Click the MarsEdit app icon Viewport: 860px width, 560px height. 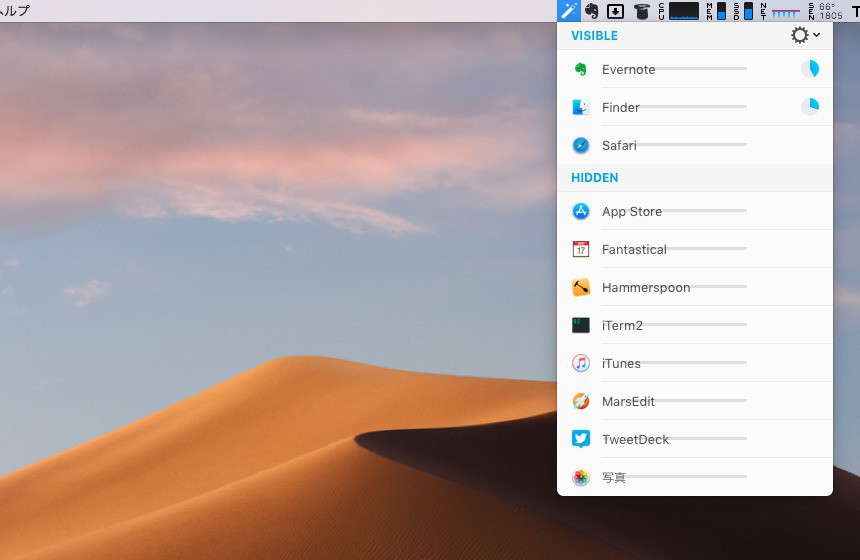click(581, 402)
